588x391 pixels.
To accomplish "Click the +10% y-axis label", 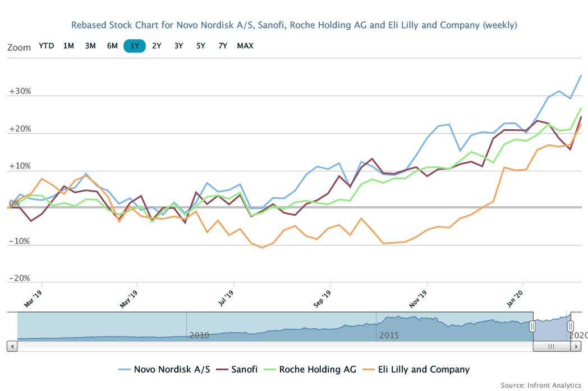I will pos(20,166).
